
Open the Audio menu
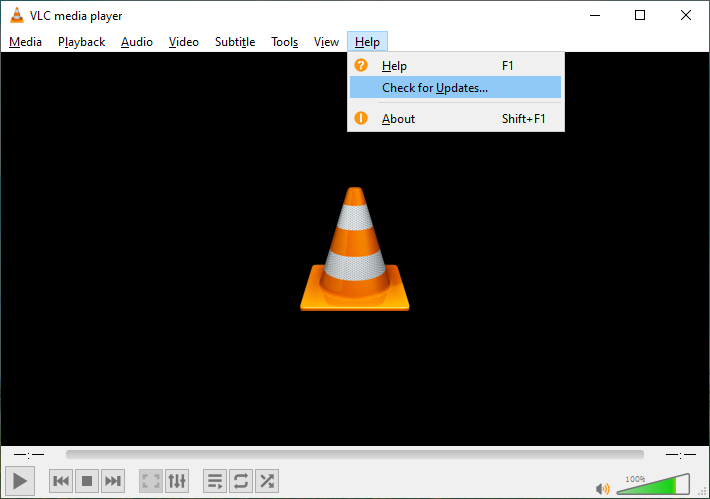pyautogui.click(x=137, y=42)
